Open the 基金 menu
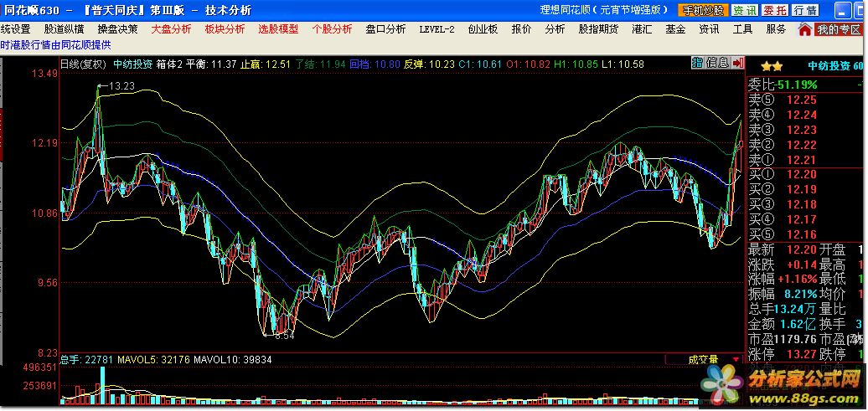868x411 pixels. (675, 29)
